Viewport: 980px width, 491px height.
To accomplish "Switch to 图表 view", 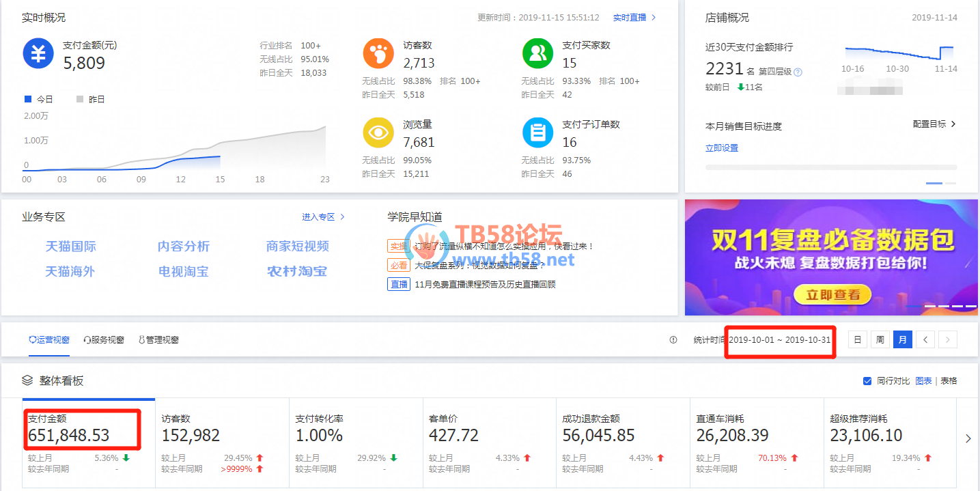I will pos(923,380).
